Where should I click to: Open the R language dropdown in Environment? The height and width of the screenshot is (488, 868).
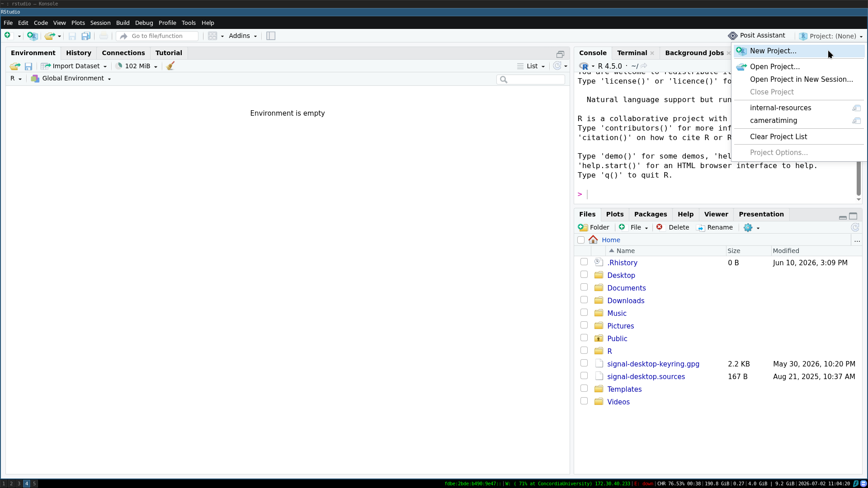coord(16,78)
